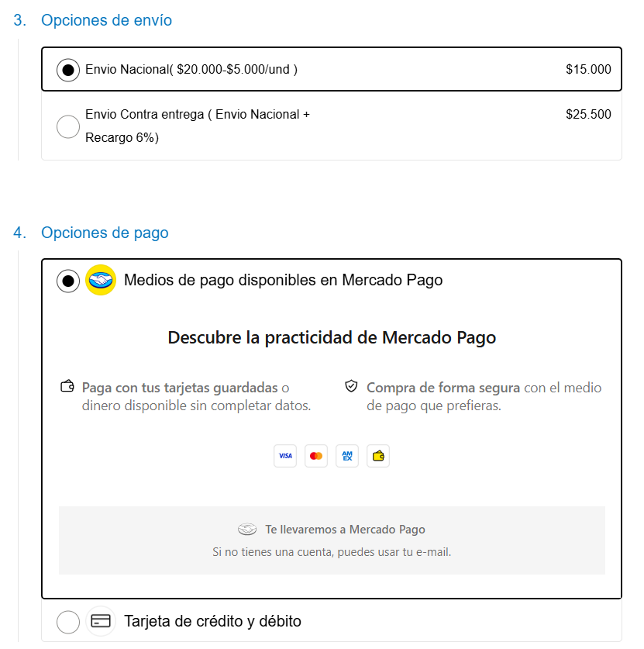The height and width of the screenshot is (649, 644).
Task: Select Mercado Pago payment radio button
Action: pyautogui.click(x=68, y=281)
